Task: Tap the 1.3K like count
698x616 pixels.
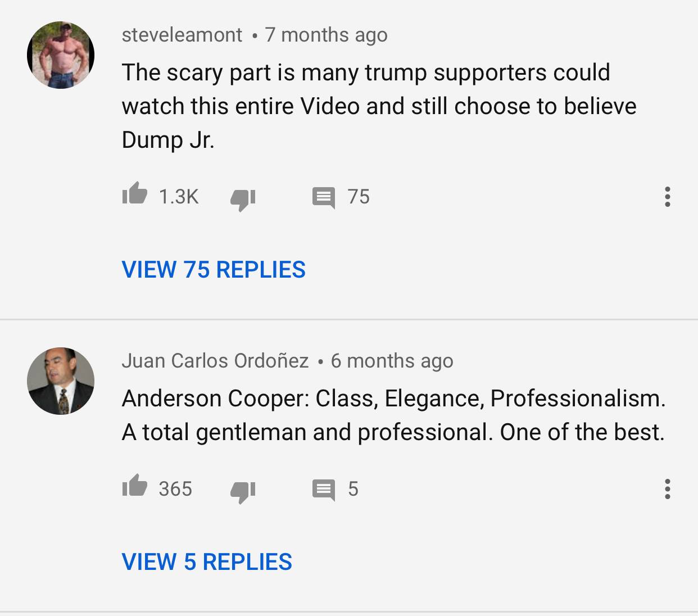Action: tap(179, 197)
